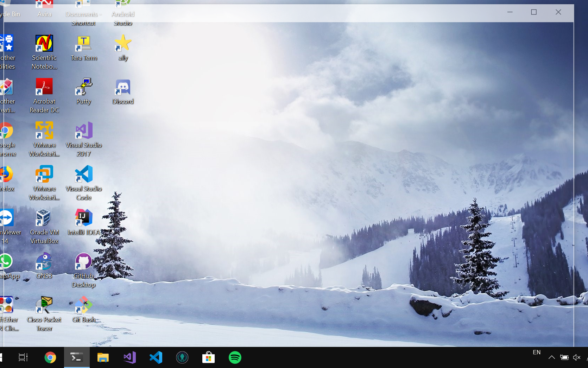Click the Start button
The height and width of the screenshot is (368, 588).
click(2, 357)
